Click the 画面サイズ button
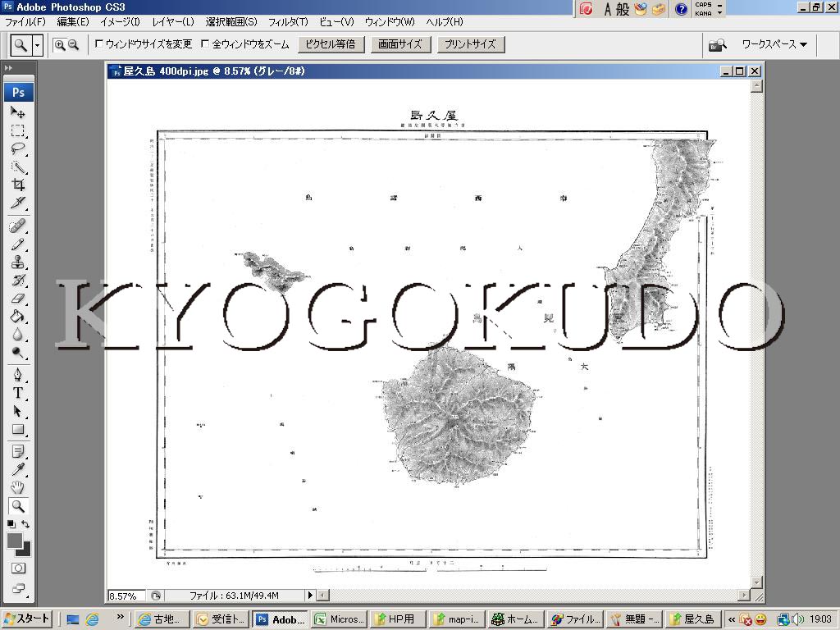 [400, 44]
